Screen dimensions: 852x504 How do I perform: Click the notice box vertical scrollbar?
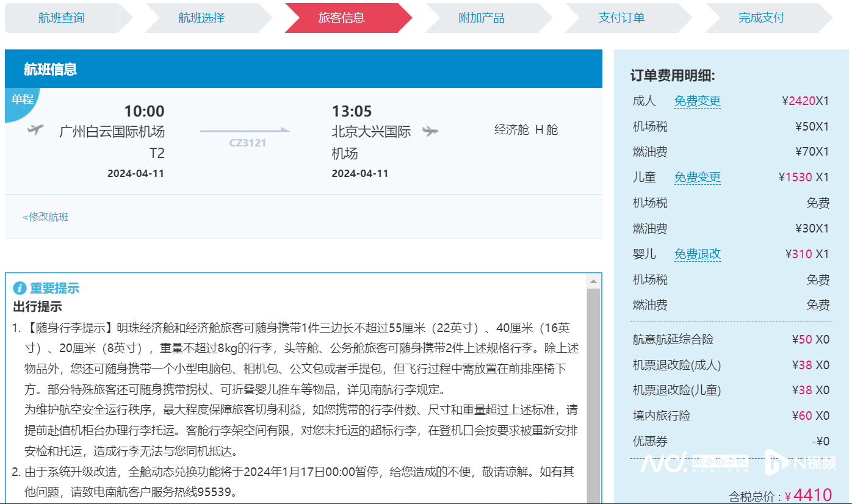(593, 391)
